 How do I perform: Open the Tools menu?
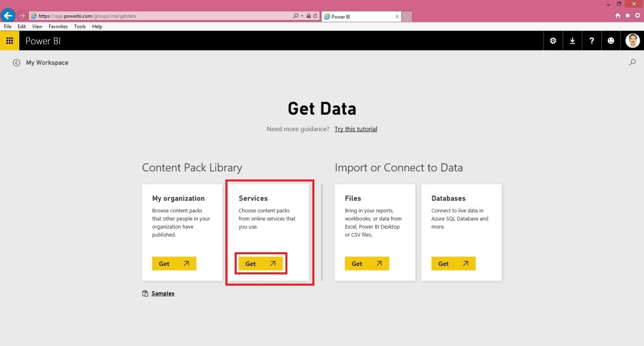80,26
